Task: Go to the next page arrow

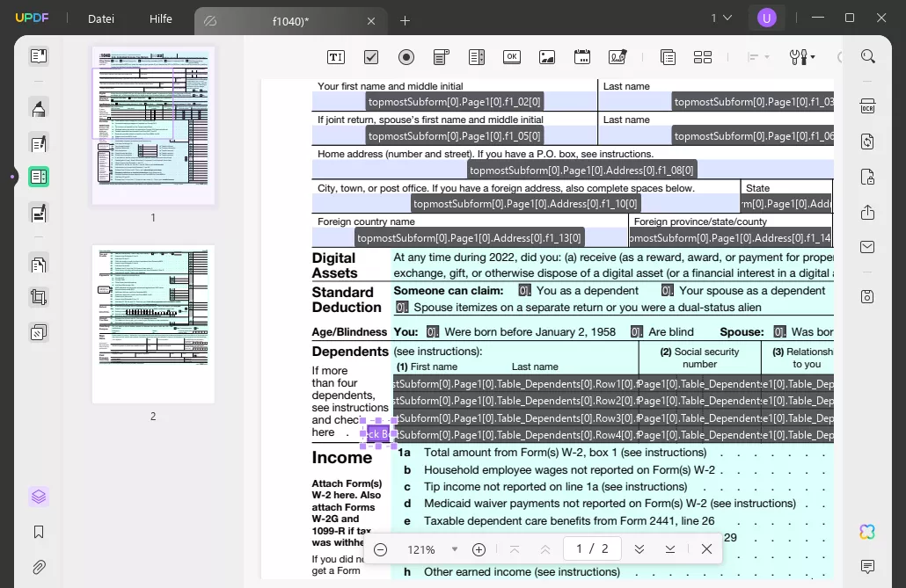Action: [x=639, y=549]
